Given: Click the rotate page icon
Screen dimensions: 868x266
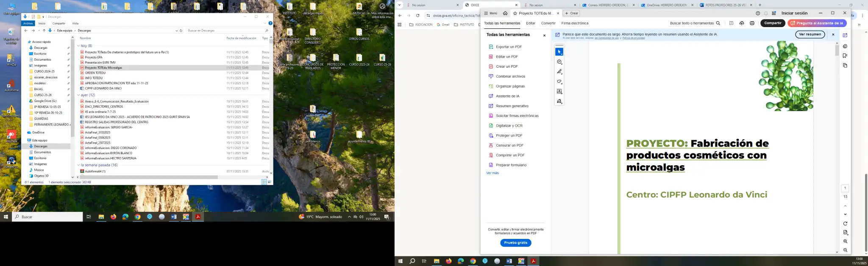Looking at the screenshot, I should [845, 224].
